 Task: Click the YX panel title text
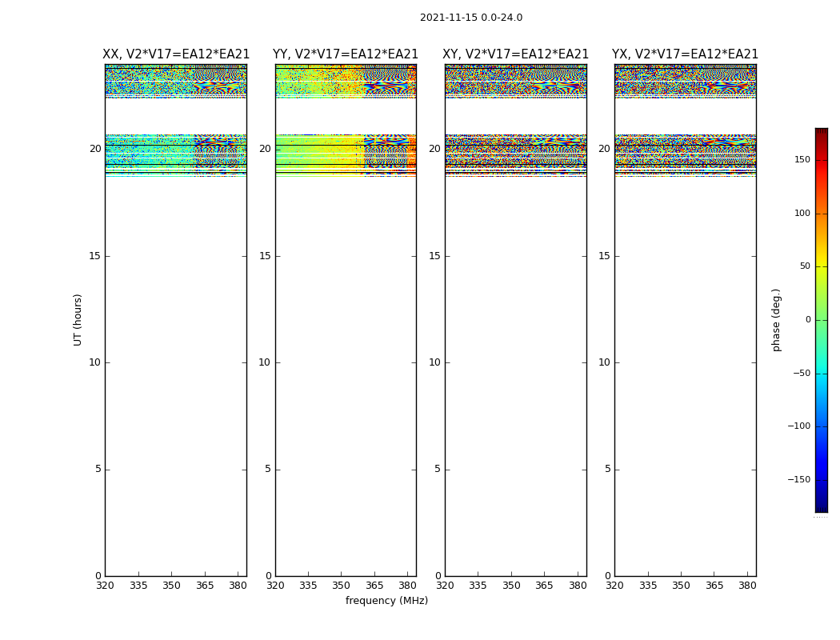[685, 54]
